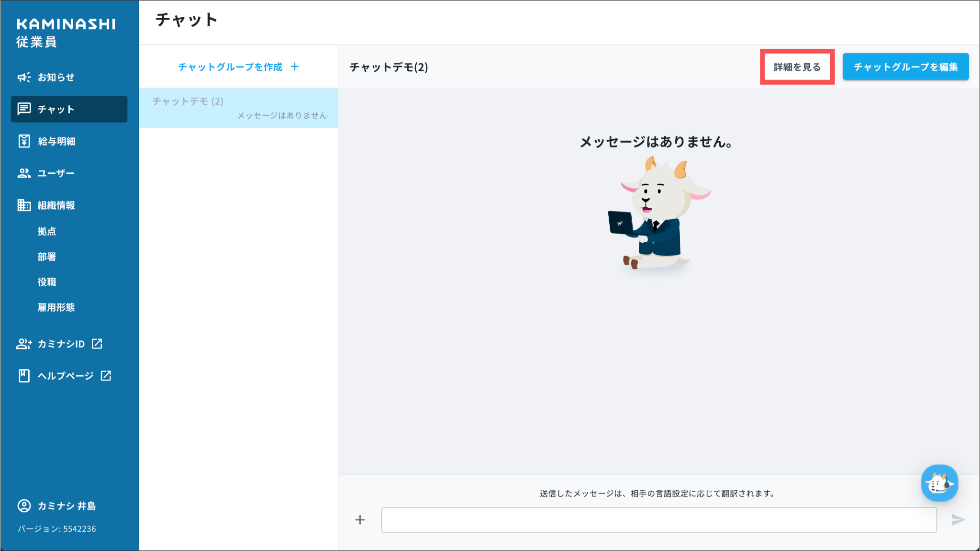Click the 組織情報 building icon
The image size is (980, 551).
pyautogui.click(x=24, y=205)
